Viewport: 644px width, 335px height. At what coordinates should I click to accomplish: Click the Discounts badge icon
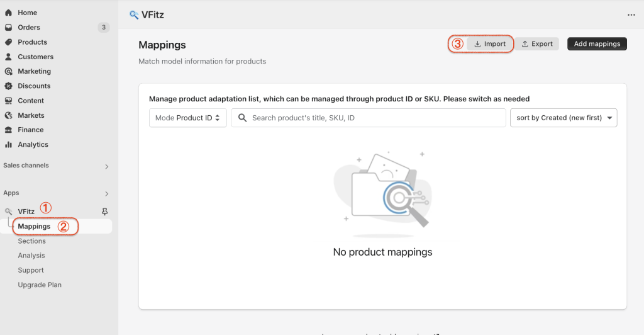coord(8,86)
